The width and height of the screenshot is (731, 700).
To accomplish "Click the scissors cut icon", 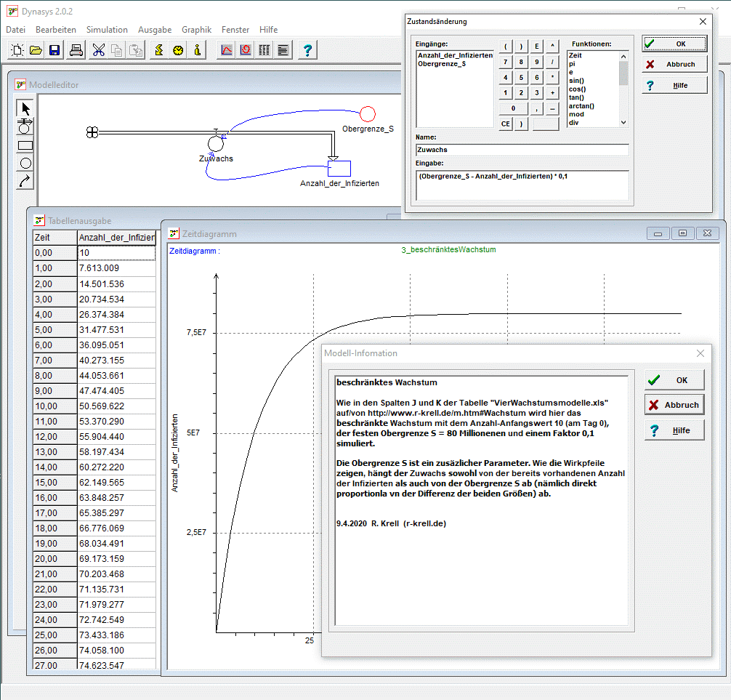I will 98,50.
